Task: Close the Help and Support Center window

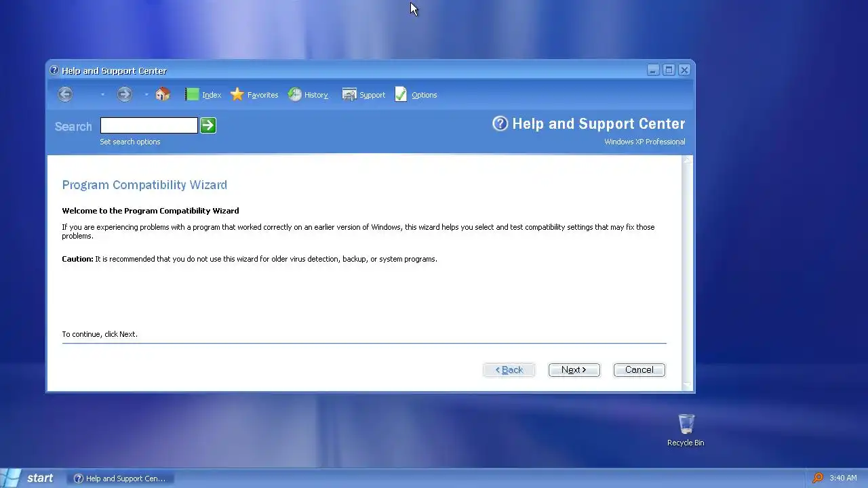Action: (685, 70)
